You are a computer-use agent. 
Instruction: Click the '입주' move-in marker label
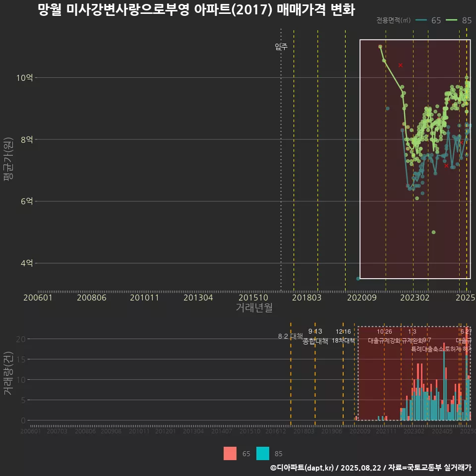281,47
